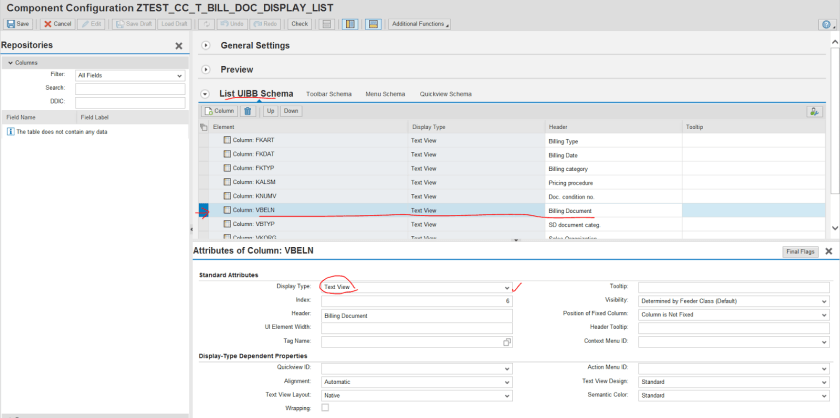840x418 pixels.
Task: Select the Column FKART row checkbox
Action: 227,141
